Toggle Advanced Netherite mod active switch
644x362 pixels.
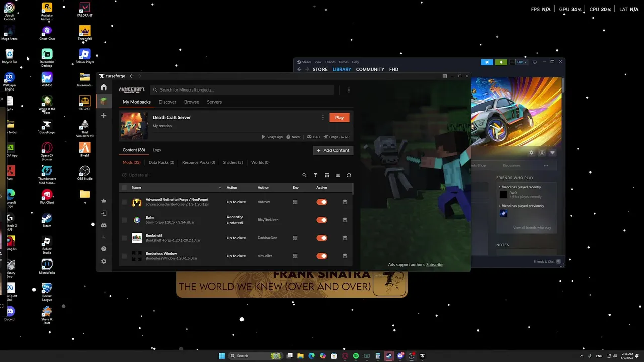pyautogui.click(x=321, y=202)
